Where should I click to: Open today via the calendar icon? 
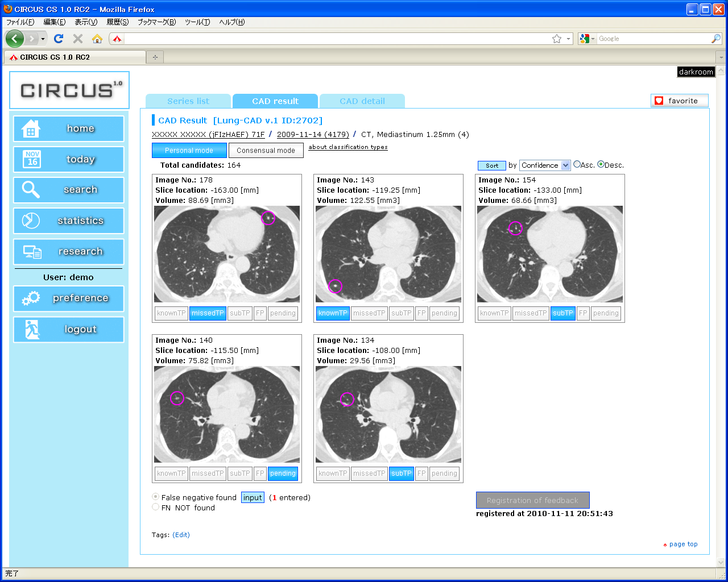32,159
